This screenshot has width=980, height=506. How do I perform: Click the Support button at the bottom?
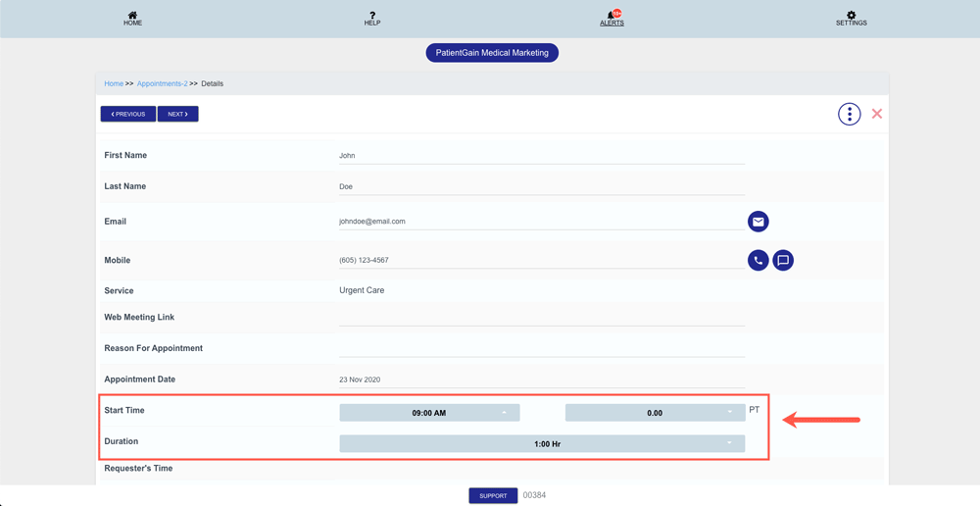pos(493,496)
